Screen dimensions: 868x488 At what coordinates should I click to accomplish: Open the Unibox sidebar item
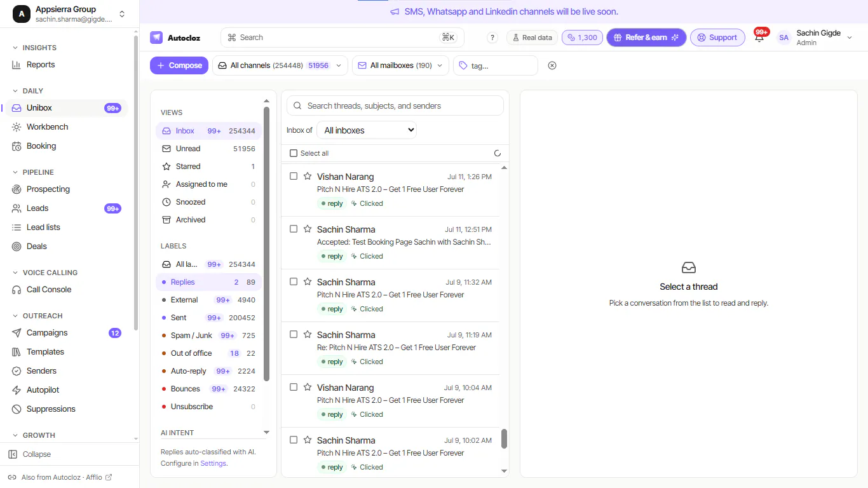pos(66,108)
